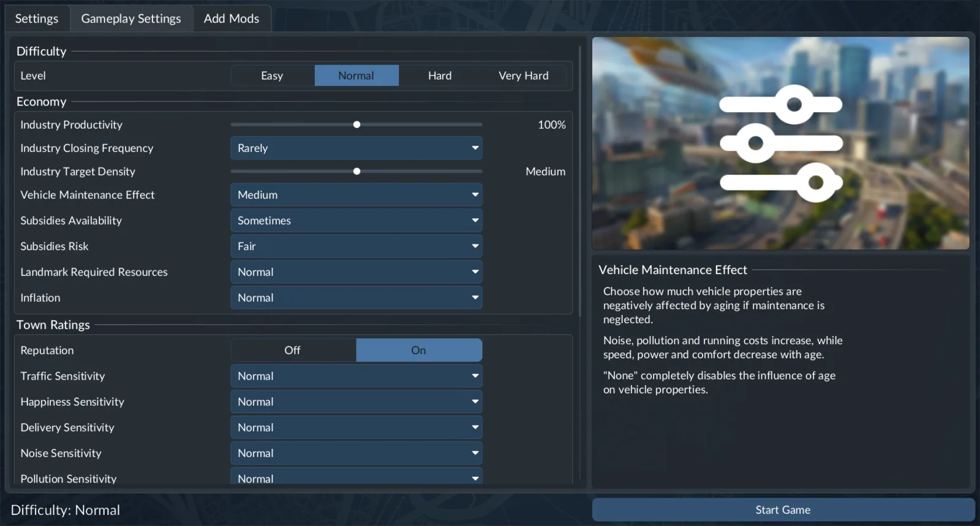Click the Economy section header
This screenshot has height=526, width=980.
click(x=42, y=101)
